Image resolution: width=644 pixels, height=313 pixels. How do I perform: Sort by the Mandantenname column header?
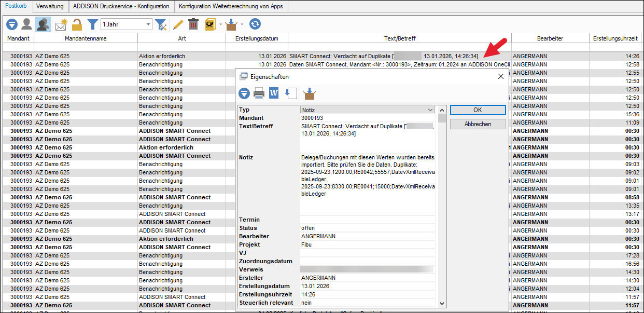[86, 38]
